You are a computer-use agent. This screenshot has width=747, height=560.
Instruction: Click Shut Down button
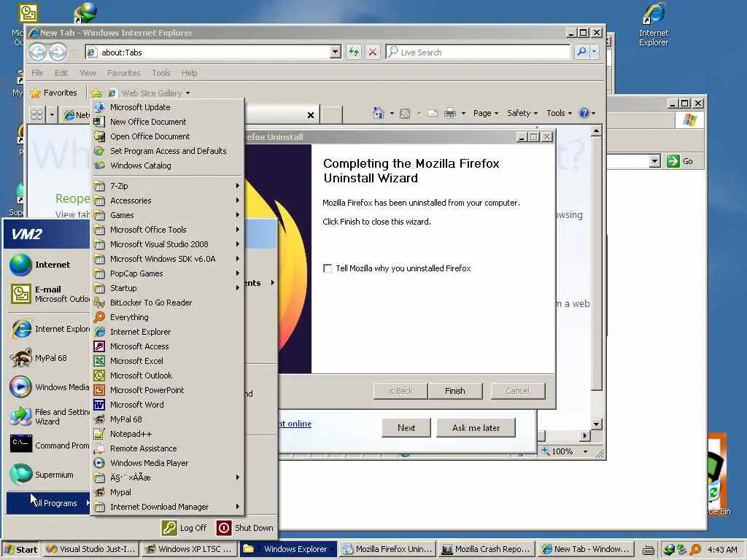[x=245, y=528]
